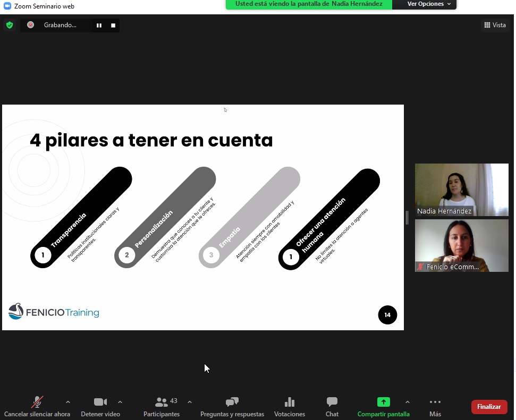Change layout with the Vista button

495,25
